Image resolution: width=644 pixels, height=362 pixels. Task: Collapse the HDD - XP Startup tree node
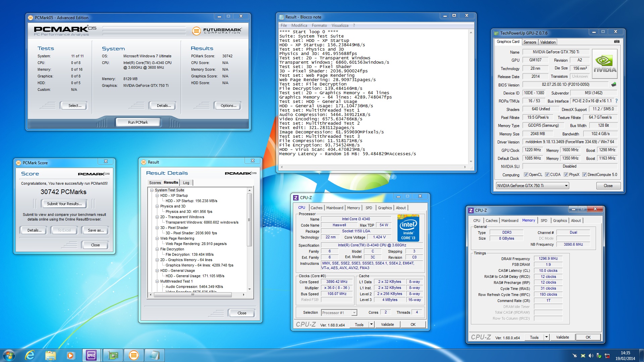pos(157,196)
